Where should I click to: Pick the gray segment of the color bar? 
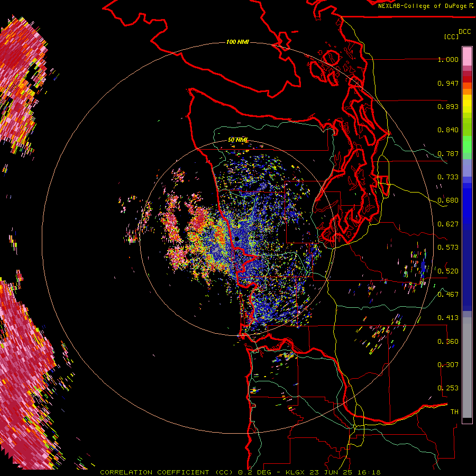[x=467, y=368]
